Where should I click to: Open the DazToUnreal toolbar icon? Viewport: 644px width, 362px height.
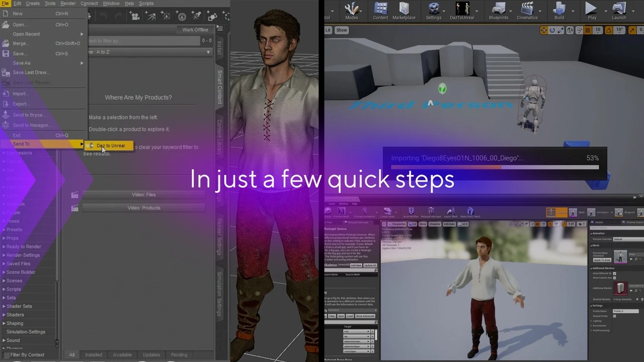coord(462,9)
